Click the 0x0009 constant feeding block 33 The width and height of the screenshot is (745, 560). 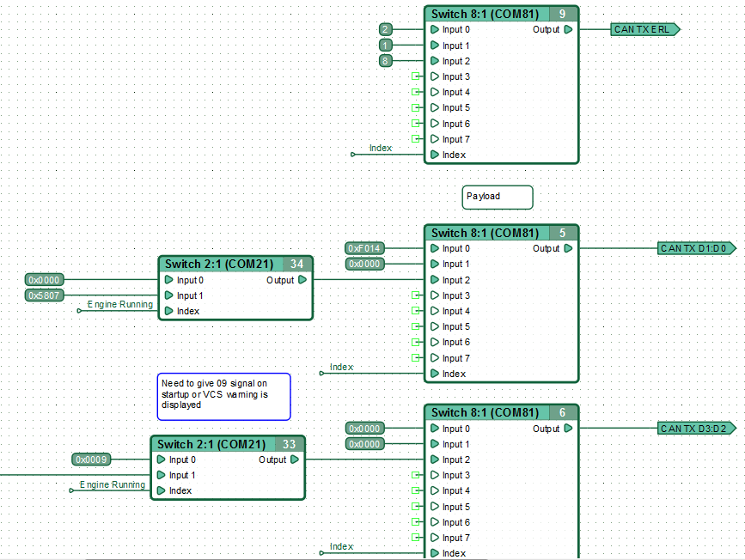pos(91,460)
